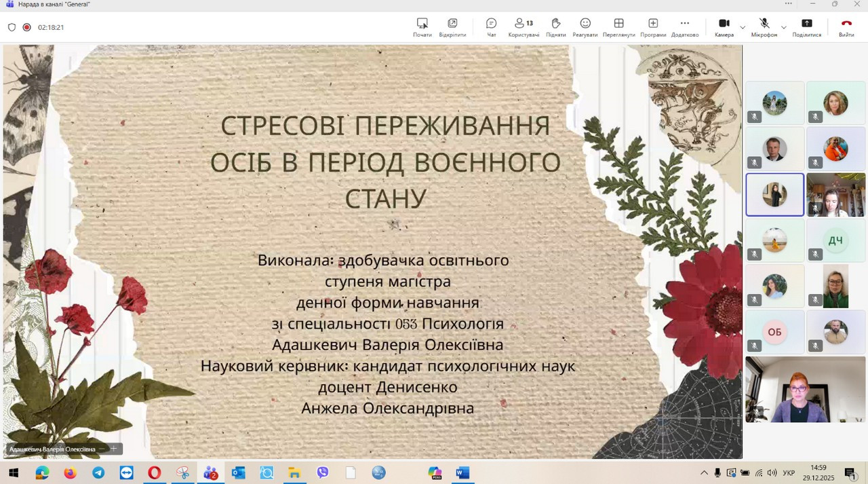This screenshot has height=484, width=868.
Task: Unmute the Мікрофон
Action: coord(764,26)
